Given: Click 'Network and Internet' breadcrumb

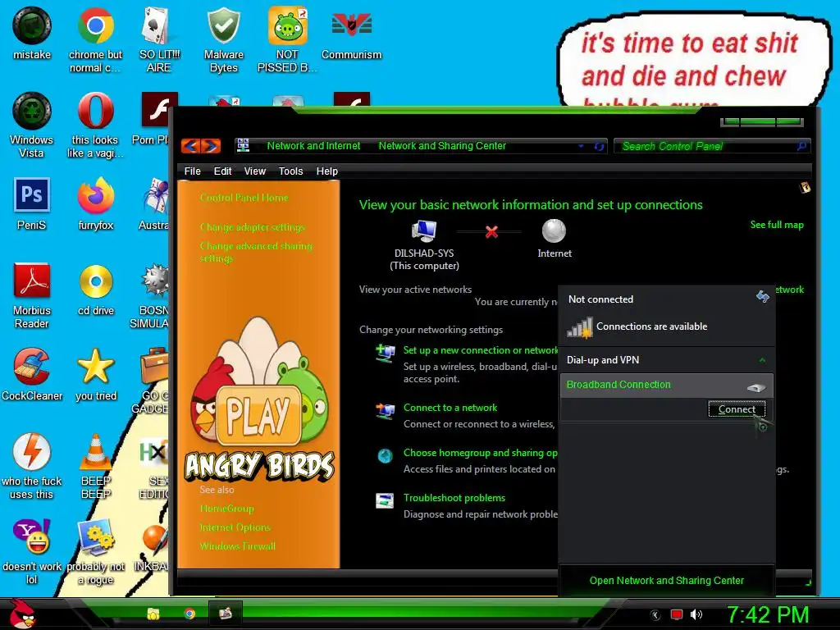Looking at the screenshot, I should coord(313,146).
